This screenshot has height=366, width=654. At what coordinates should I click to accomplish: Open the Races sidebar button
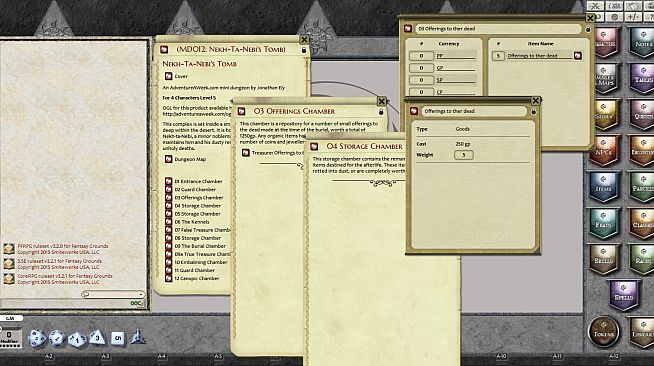[x=642, y=259]
